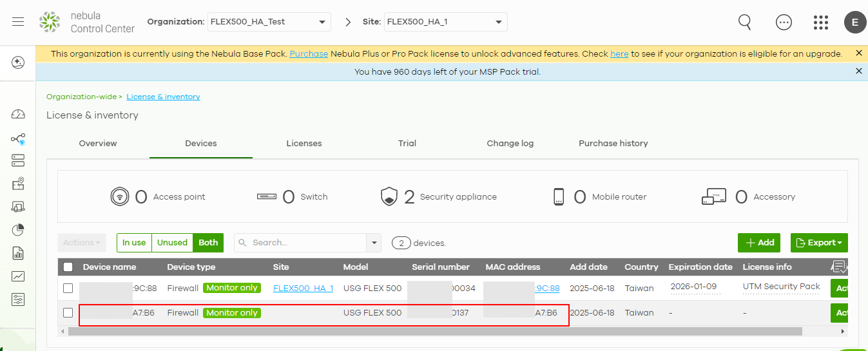This screenshot has width=868, height=351.
Task: Dismiss the MSP Pack trial banner
Action: (x=858, y=71)
